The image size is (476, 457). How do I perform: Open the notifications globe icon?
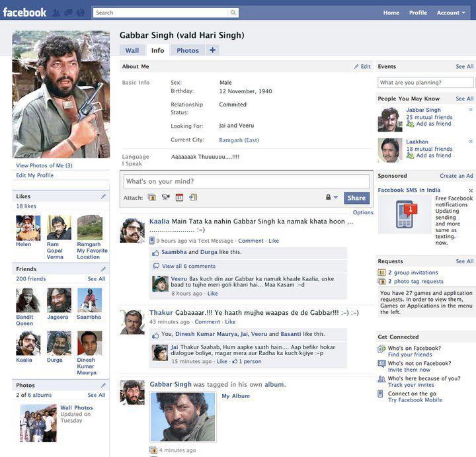80,13
